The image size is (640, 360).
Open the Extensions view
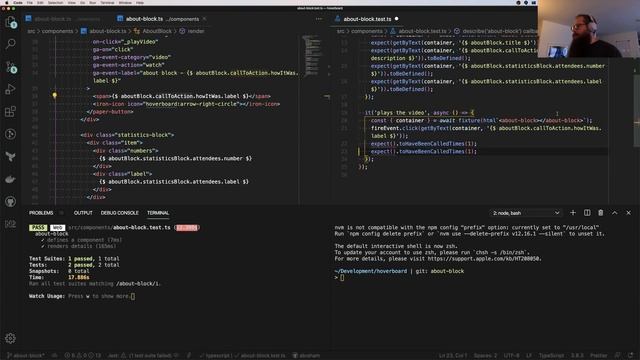(11, 111)
